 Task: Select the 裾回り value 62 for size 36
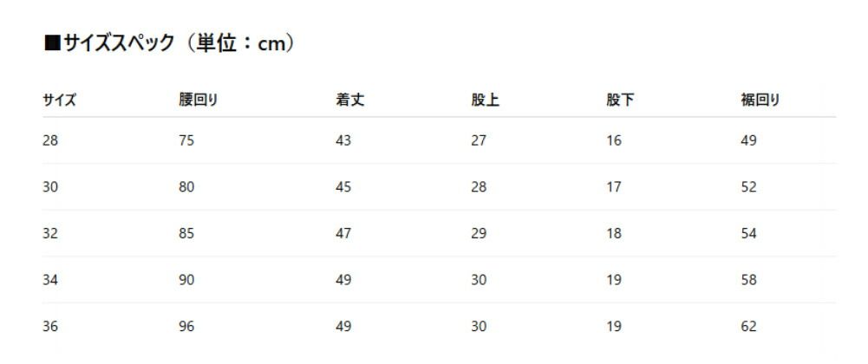749,327
